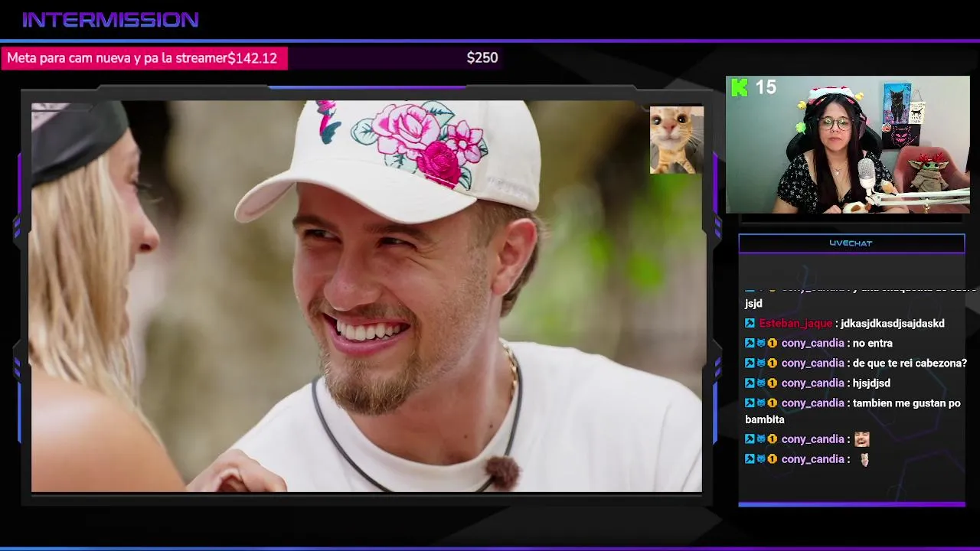Viewport: 980px width, 551px height.
Task: Click the laughing face emote in chat
Action: point(862,439)
